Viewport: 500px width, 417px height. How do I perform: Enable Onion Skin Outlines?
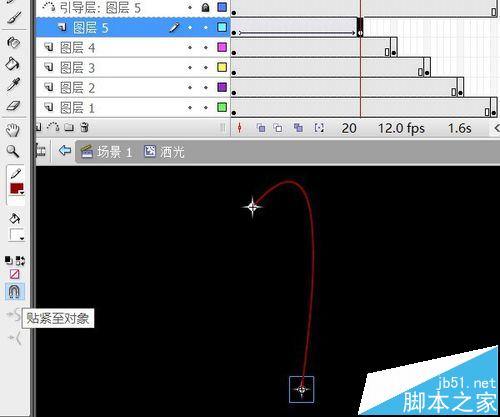278,128
